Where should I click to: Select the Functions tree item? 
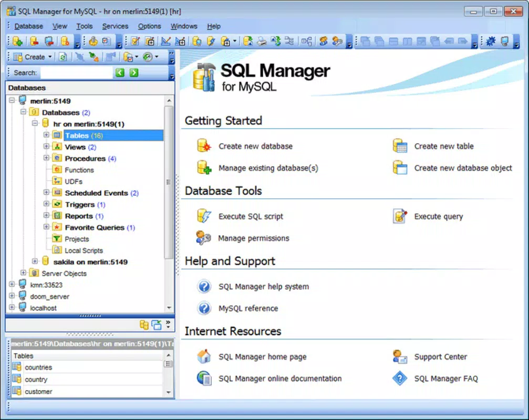[79, 170]
